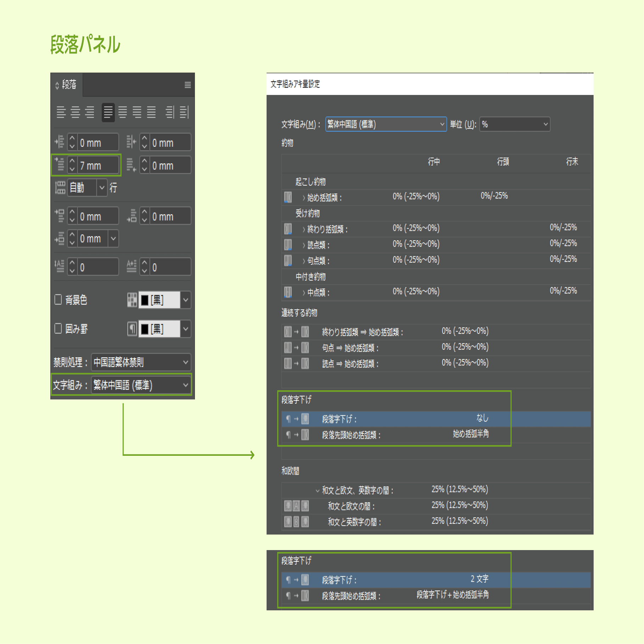Image resolution: width=644 pixels, height=644 pixels.
Task: Click the 和文と英数字の間 row
Action: click(436, 521)
